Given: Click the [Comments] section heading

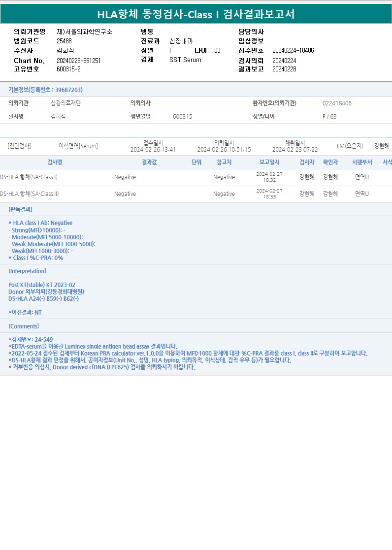Looking at the screenshot, I should (24, 326).
